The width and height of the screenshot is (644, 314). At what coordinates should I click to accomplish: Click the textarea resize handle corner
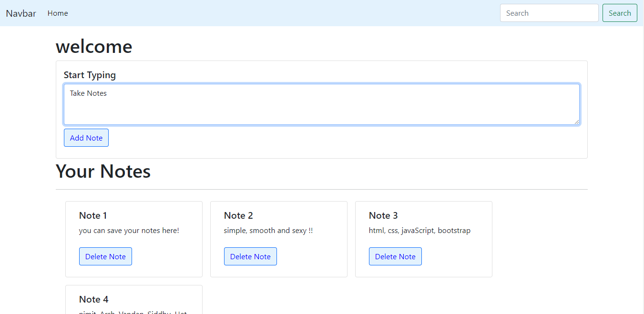pyautogui.click(x=577, y=122)
